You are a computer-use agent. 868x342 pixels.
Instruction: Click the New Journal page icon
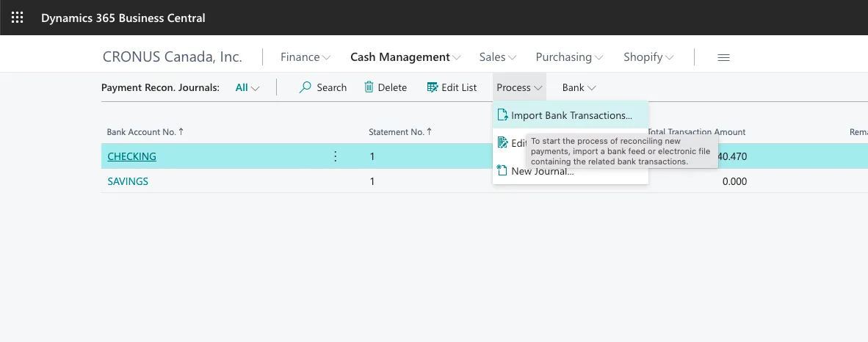coord(502,170)
